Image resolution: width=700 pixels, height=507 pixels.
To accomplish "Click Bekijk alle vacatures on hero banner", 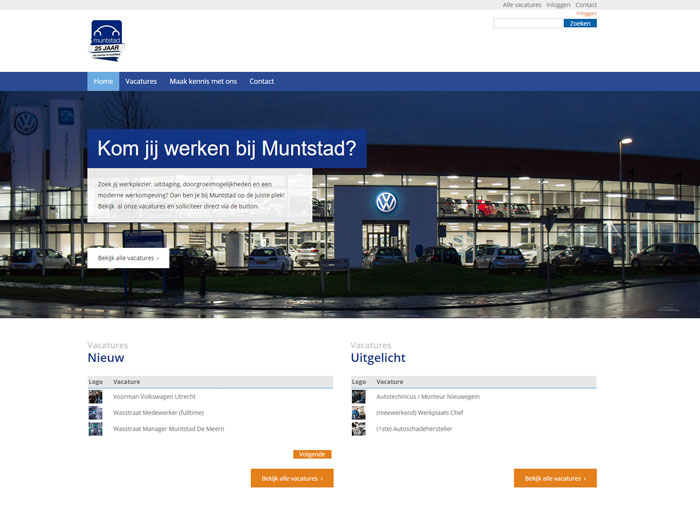I will coord(128,258).
